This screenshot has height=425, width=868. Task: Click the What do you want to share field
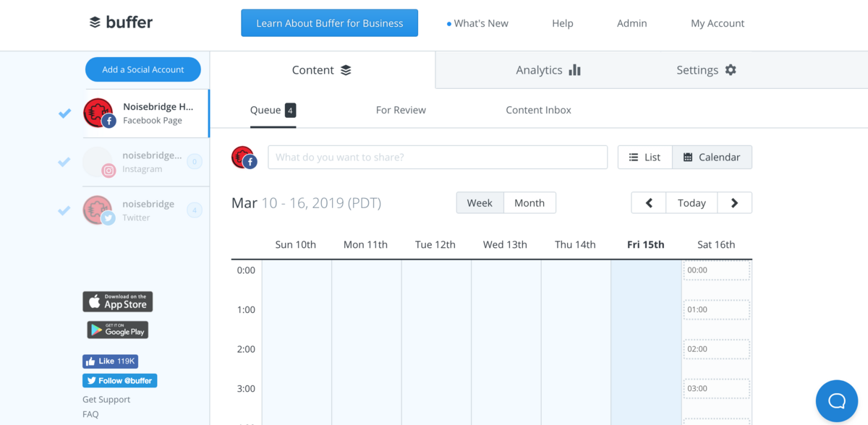click(437, 158)
